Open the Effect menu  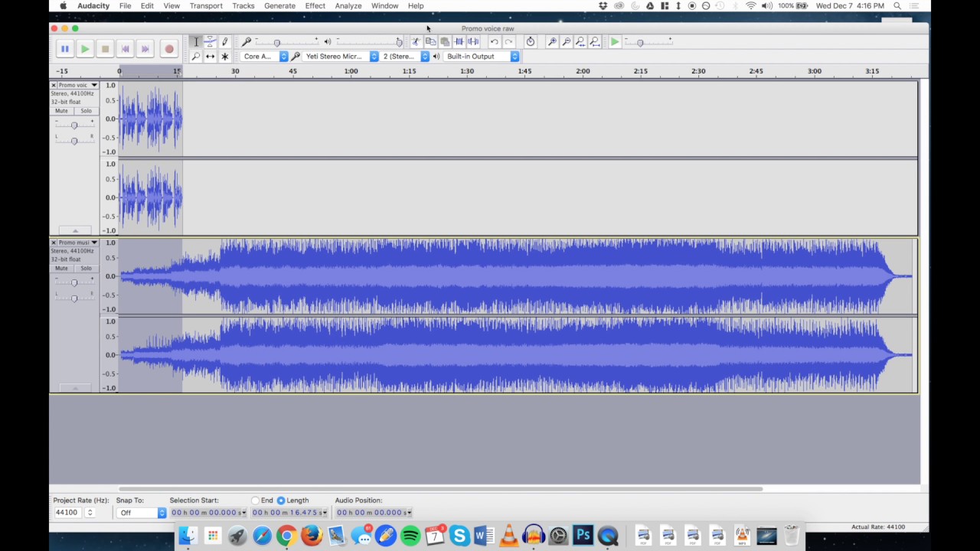315,5
